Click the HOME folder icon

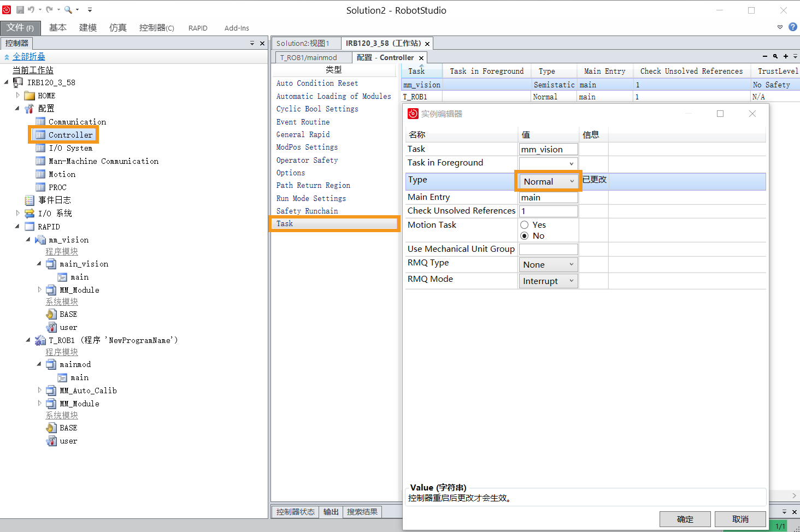pos(30,96)
